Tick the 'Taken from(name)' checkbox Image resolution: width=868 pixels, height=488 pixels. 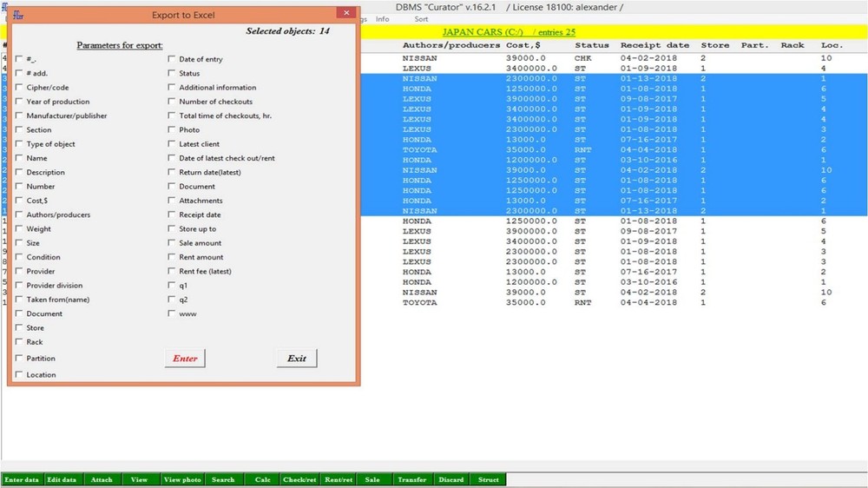click(19, 299)
